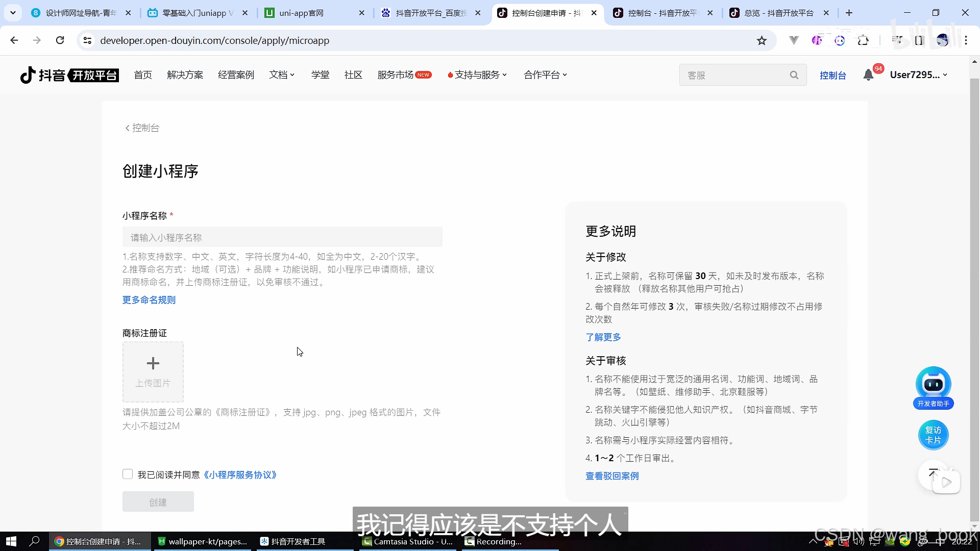The height and width of the screenshot is (551, 980).
Task: Open 经营案例 navigation item
Action: click(236, 75)
